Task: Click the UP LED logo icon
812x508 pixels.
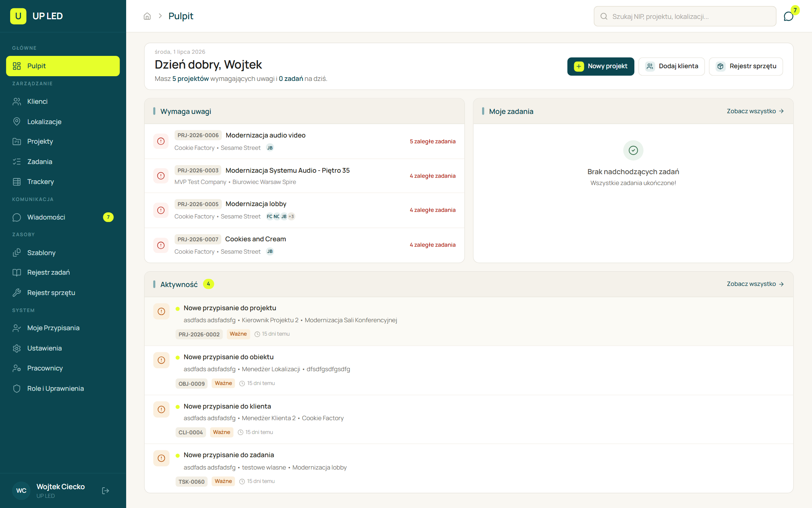Action: pos(18,16)
